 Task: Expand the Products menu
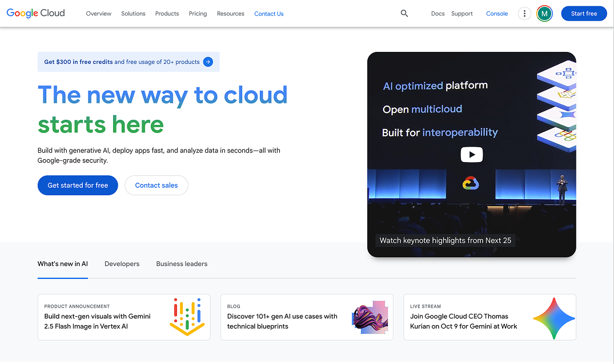click(166, 13)
